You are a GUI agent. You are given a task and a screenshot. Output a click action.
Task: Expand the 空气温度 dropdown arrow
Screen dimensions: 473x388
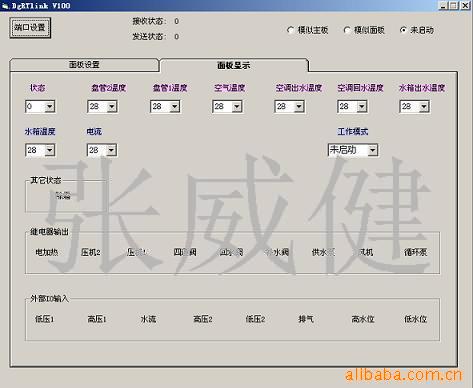237,107
